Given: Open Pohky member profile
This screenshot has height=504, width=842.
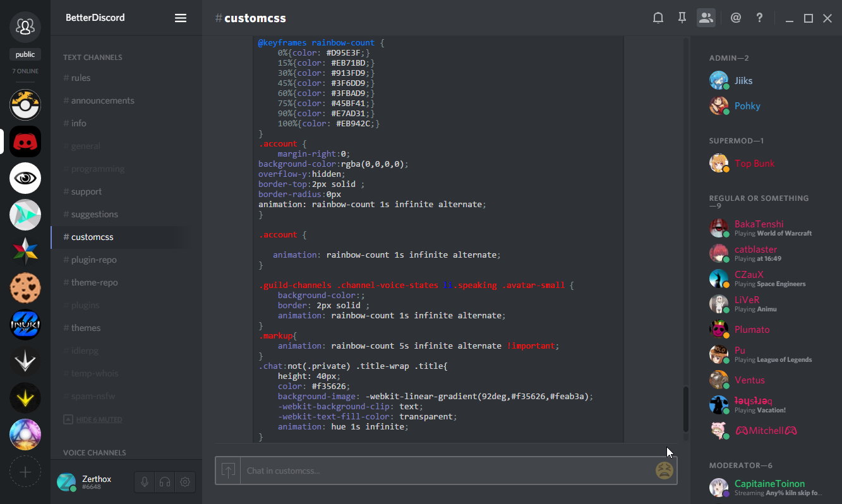Looking at the screenshot, I should (x=766, y=106).
